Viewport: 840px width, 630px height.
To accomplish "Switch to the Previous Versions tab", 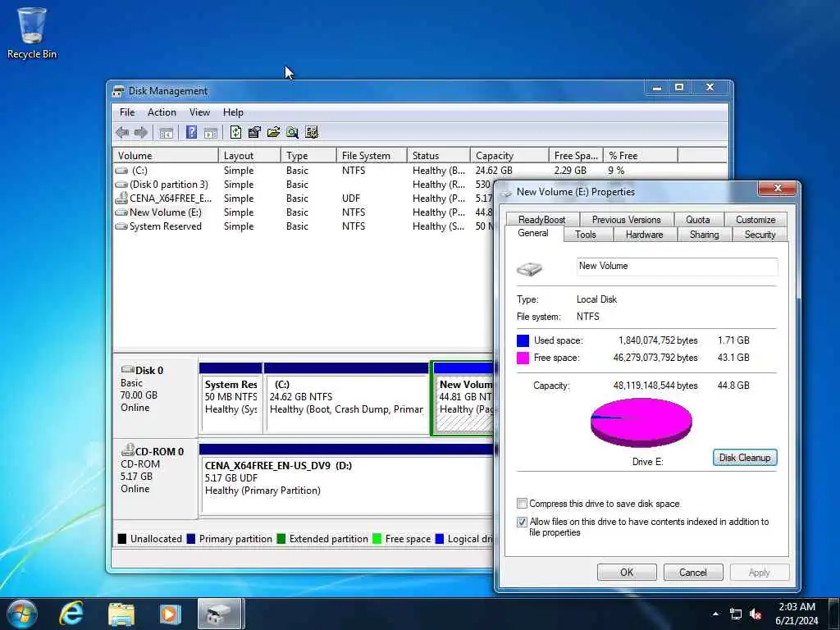I will tap(626, 220).
